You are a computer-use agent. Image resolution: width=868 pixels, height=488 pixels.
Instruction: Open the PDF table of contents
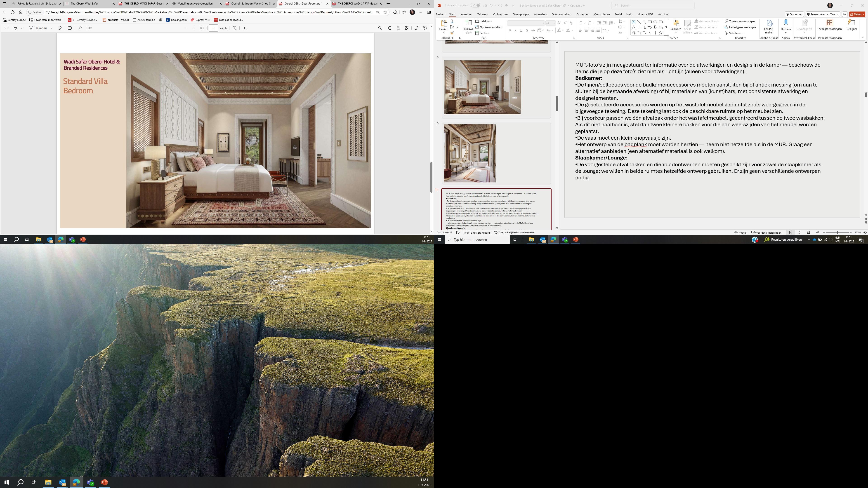(6, 28)
